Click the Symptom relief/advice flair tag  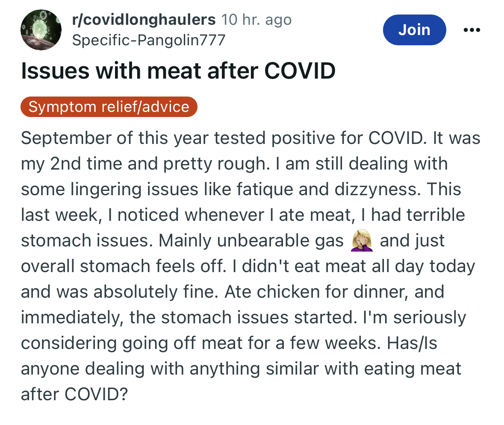pyautogui.click(x=109, y=107)
